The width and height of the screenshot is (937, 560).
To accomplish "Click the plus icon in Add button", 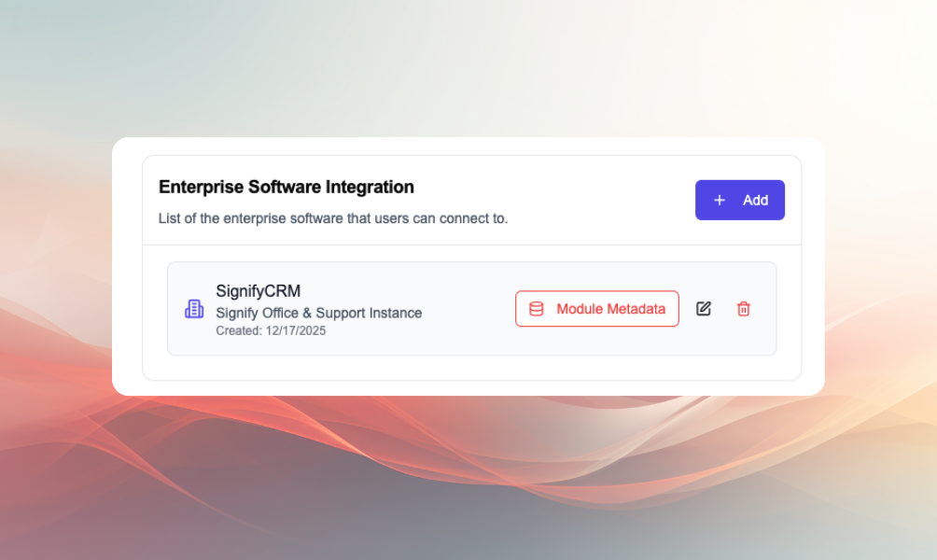I will click(x=720, y=201).
